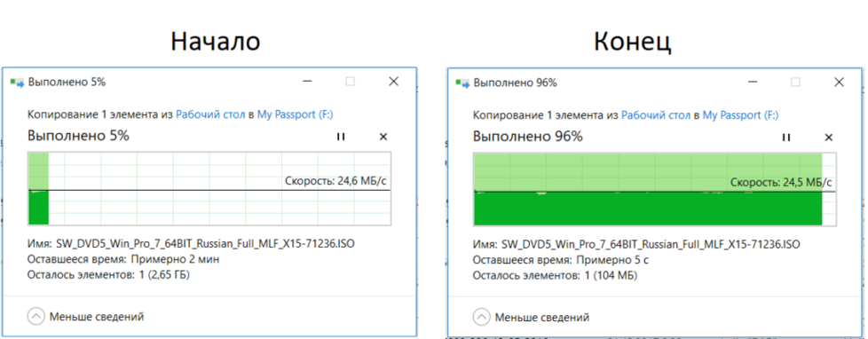This screenshot has height=339, width=868.
Task: Open 'My Passport (F:)' link in left dialog
Action: coord(295,114)
